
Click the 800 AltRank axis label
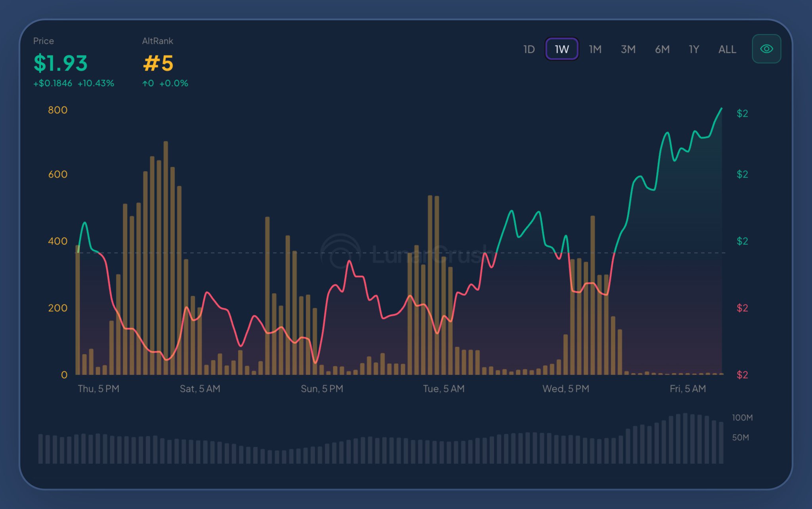57,110
